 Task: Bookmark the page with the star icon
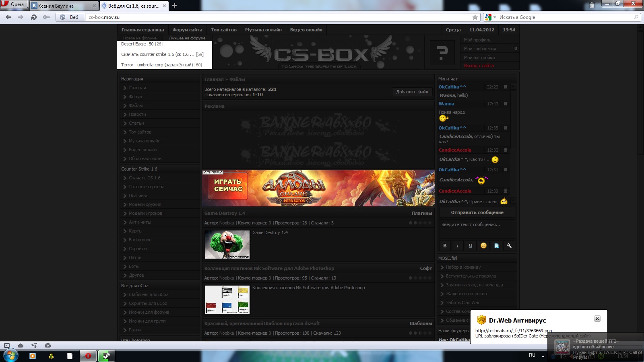(x=475, y=17)
